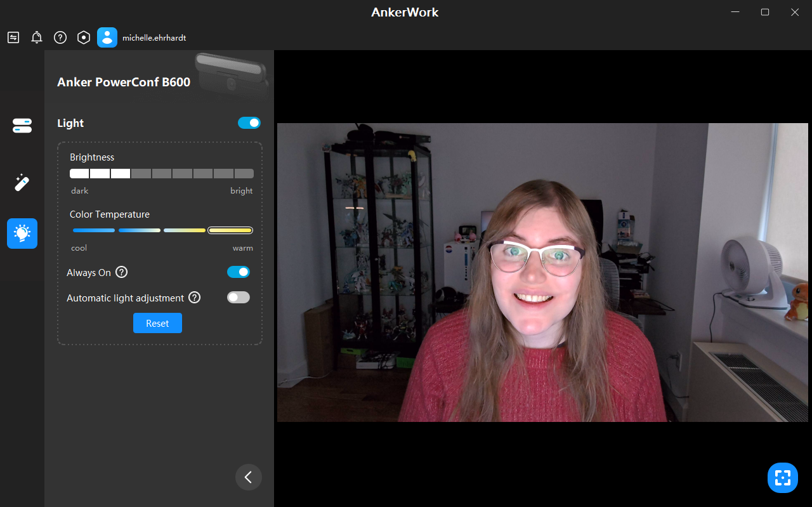
Task: Set brightness to the first segment
Action: 79,173
